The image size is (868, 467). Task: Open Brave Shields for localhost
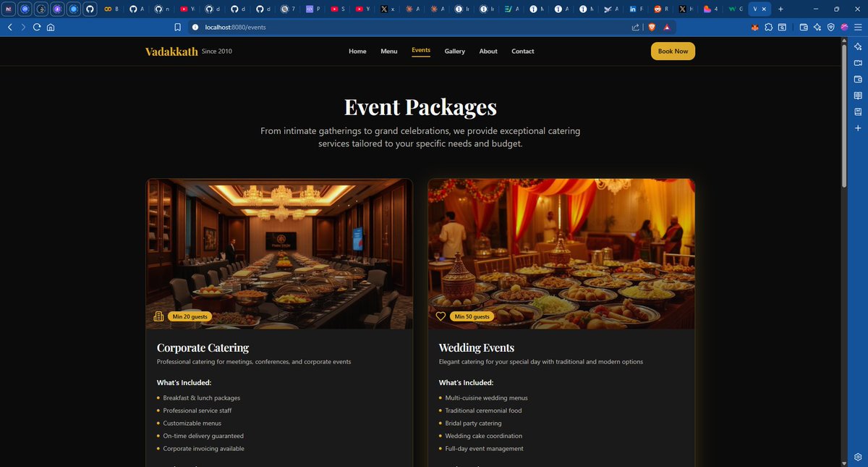pos(651,27)
